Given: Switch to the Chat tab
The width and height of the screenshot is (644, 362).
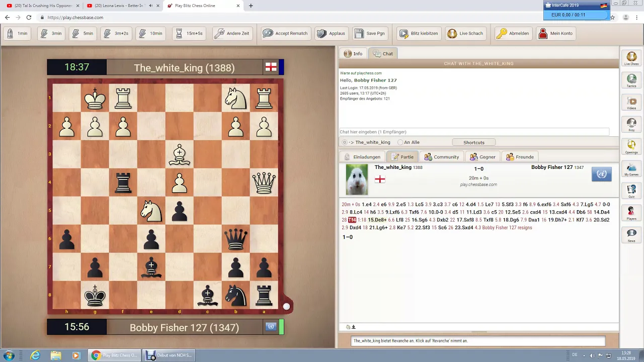Looking at the screenshot, I should point(383,54).
